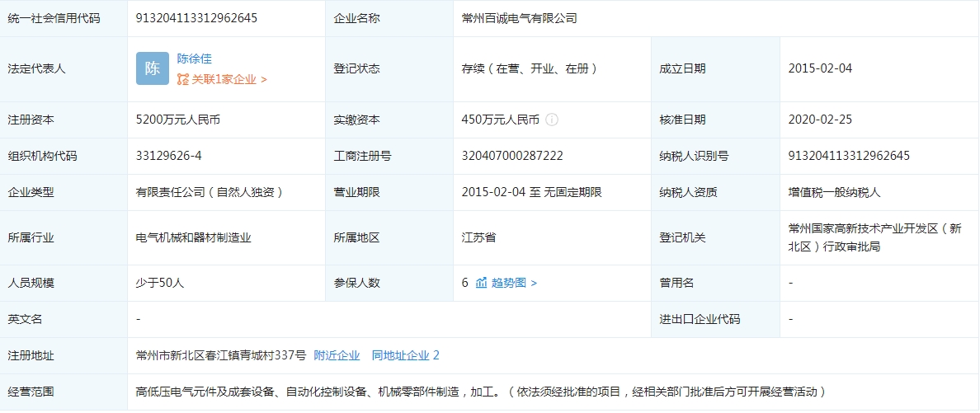Select company name 常州百诚电气有限公司
The image size is (980, 413).
(520, 17)
